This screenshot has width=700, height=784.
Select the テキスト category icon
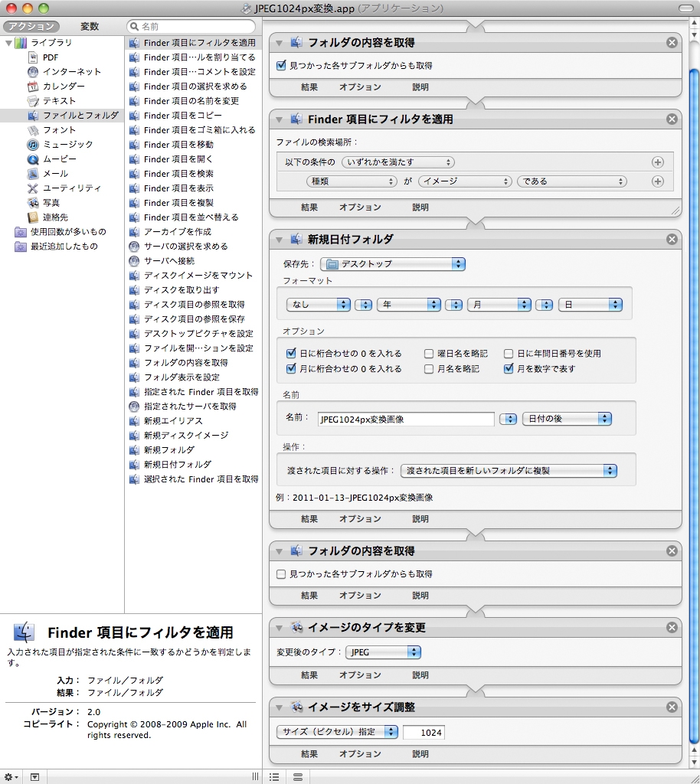point(33,101)
